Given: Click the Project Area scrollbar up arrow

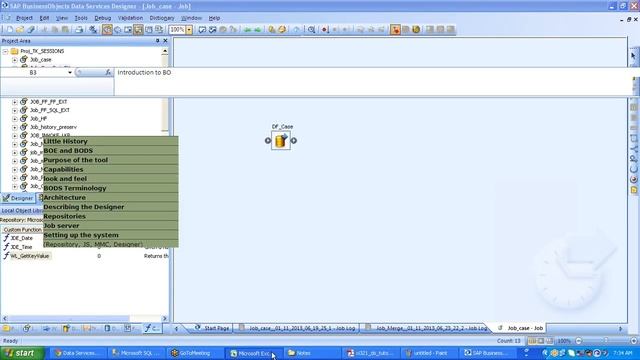Looking at the screenshot, I should click(x=165, y=51).
